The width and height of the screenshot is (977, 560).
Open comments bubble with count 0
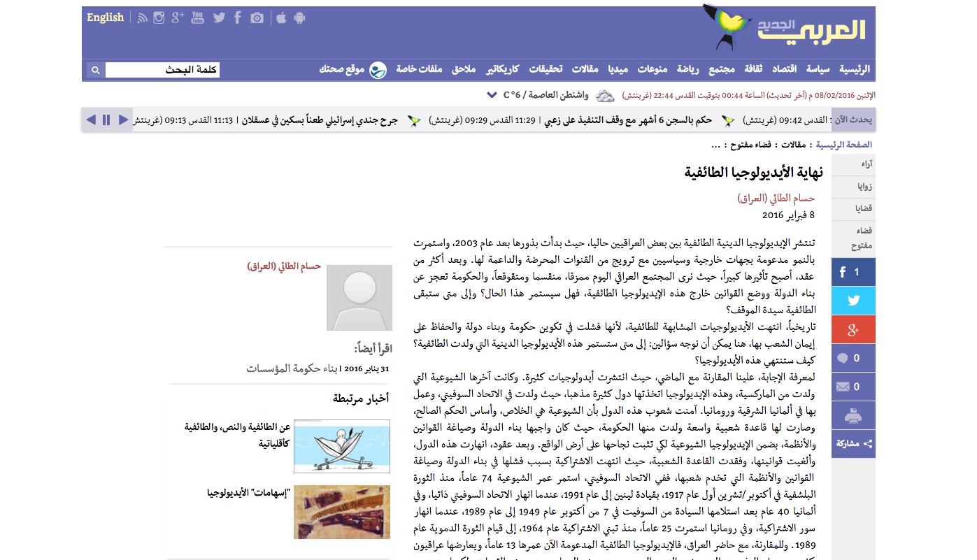pos(853,359)
